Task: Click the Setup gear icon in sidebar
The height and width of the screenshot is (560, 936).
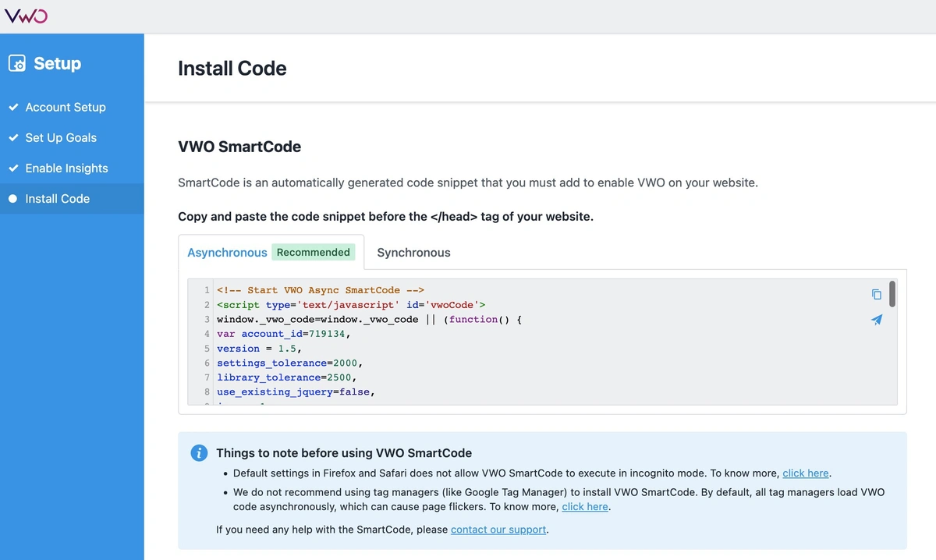Action: [x=17, y=64]
